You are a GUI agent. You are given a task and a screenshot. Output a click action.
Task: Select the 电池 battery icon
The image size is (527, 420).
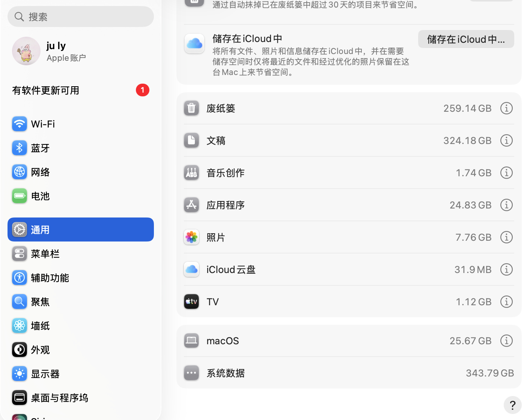coord(20,196)
